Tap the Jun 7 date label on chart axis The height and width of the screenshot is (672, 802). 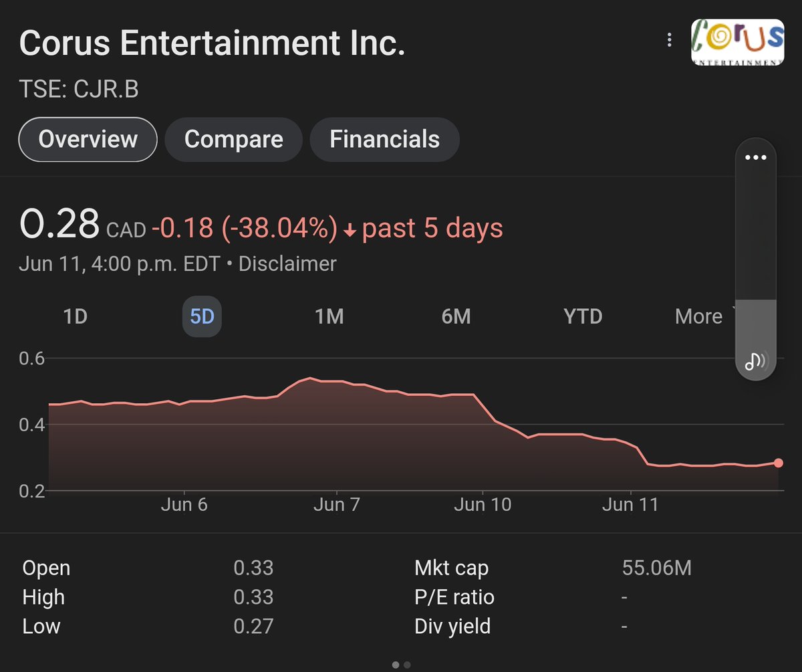pyautogui.click(x=336, y=504)
